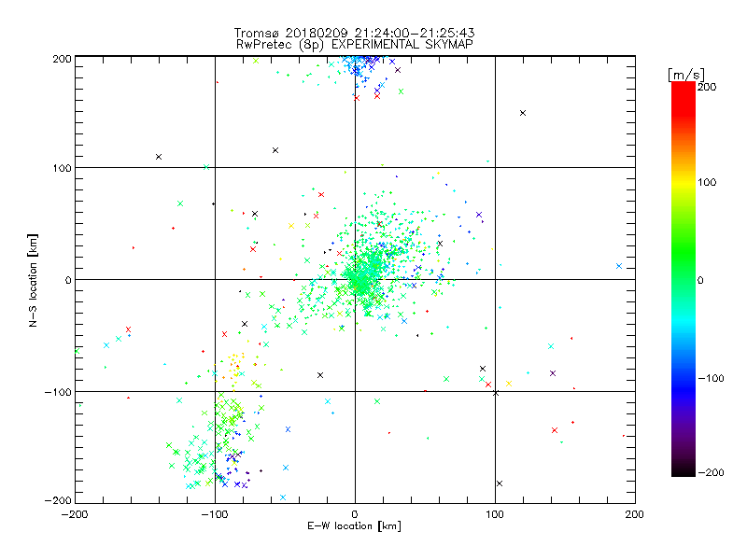Viewport: 747px width, 560px height.
Task: Pick the black bottom of the colorbar at -200
Action: [684, 472]
